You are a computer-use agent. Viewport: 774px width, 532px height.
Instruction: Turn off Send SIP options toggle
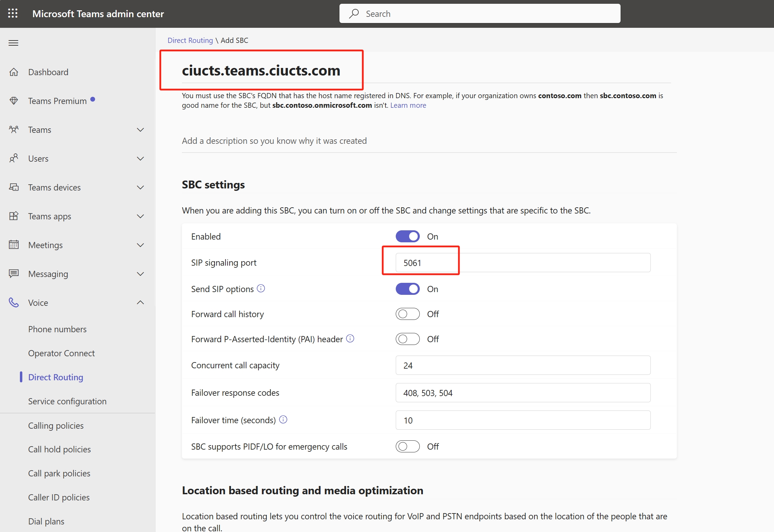407,289
